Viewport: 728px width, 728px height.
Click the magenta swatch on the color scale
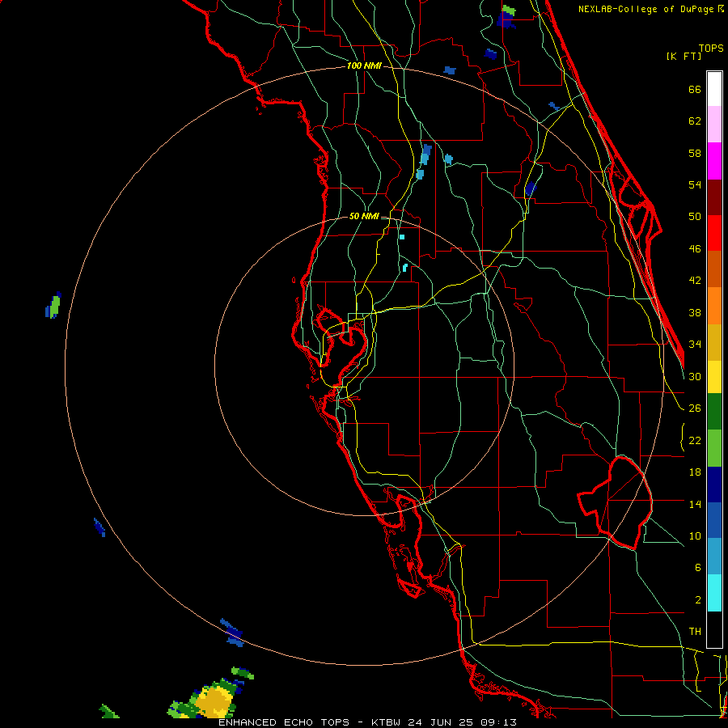(714, 161)
